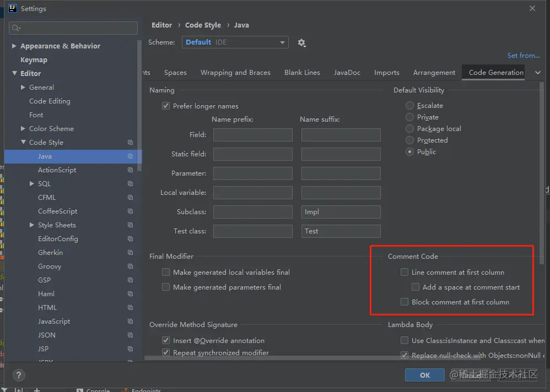Click the copy-settings icon beside Style Sheets
Image resolution: width=550 pixels, height=392 pixels.
[x=130, y=225]
